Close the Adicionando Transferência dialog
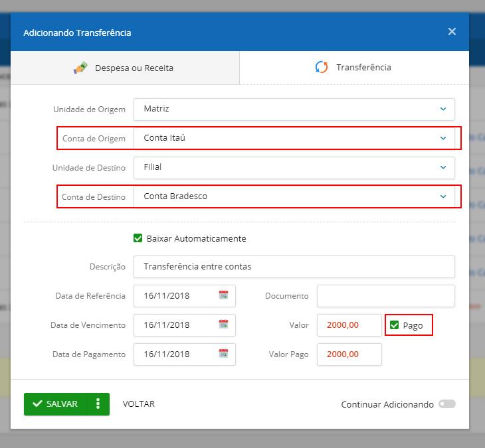 point(452,31)
